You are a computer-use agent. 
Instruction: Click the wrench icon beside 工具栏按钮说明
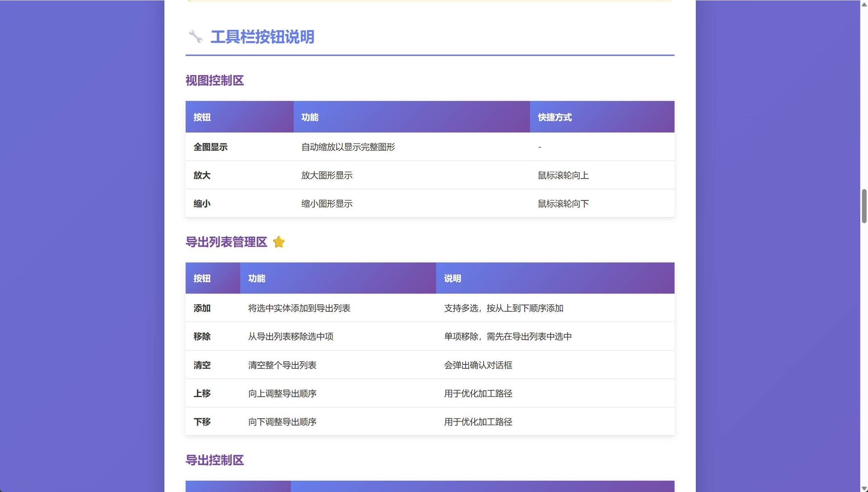pos(195,37)
